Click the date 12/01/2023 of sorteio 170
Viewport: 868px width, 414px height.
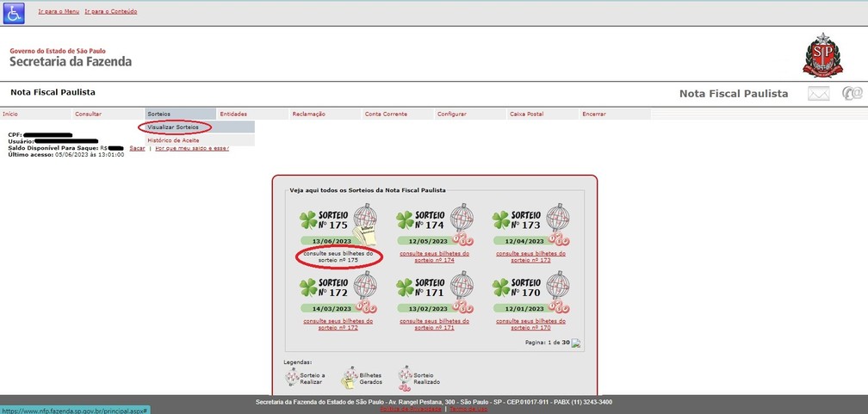(524, 309)
